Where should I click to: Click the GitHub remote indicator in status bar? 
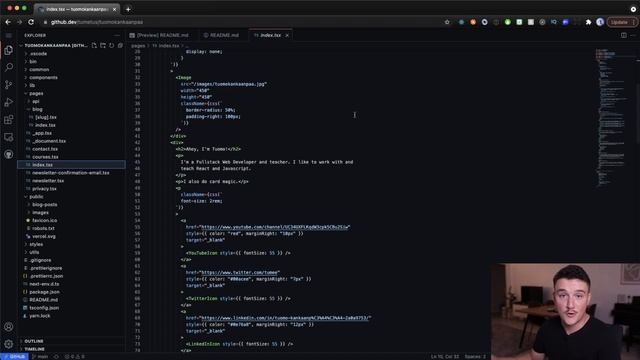pos(14,356)
